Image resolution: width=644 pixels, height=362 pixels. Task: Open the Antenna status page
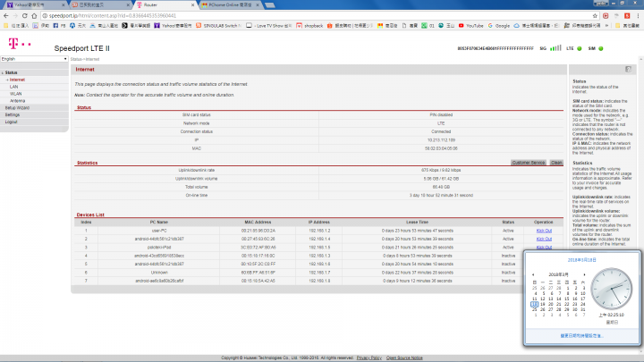click(x=17, y=100)
